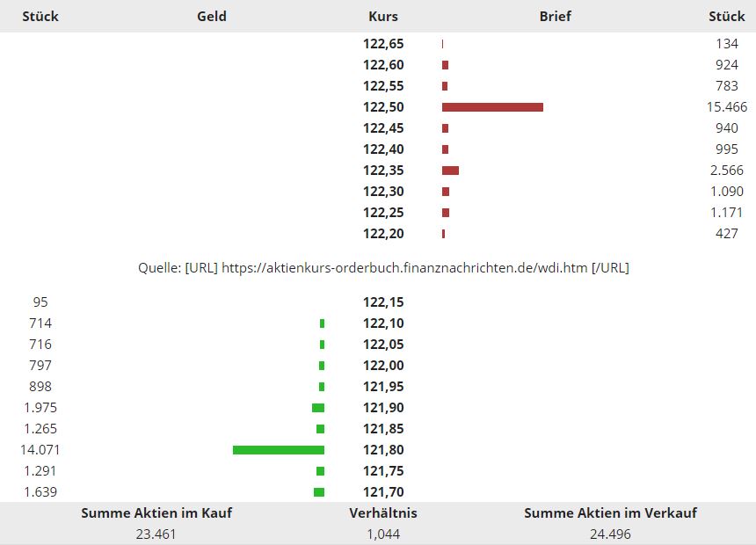756x545 pixels.
Task: Click the 15.466 ask volume value
Action: pos(726,107)
